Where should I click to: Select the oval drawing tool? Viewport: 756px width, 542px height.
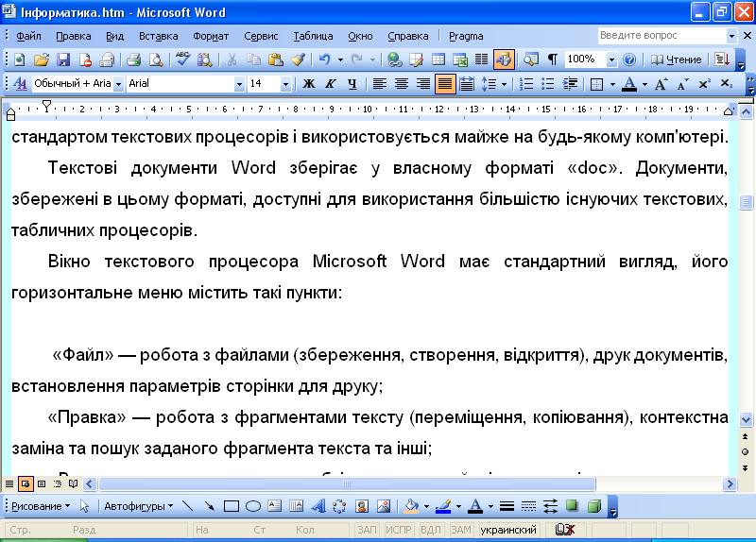[253, 506]
